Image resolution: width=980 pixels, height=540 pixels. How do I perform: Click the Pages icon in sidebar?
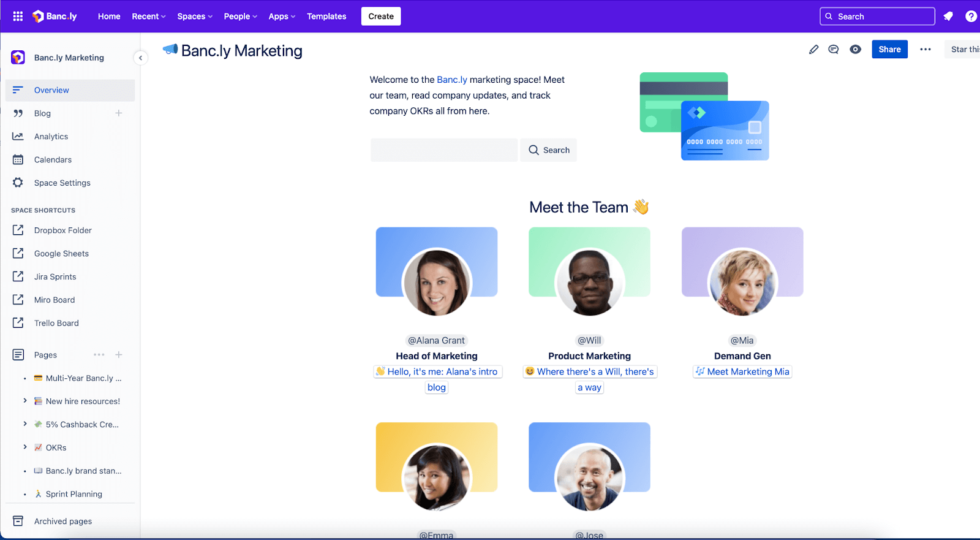[x=18, y=355]
